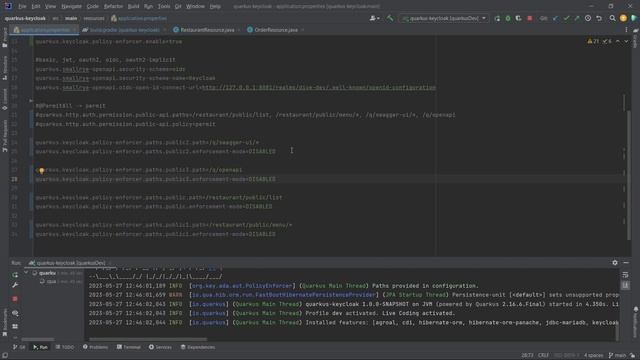This screenshot has height=360, width=640.
Task: Click the Run panel layout icon
Action: (x=15, y=327)
